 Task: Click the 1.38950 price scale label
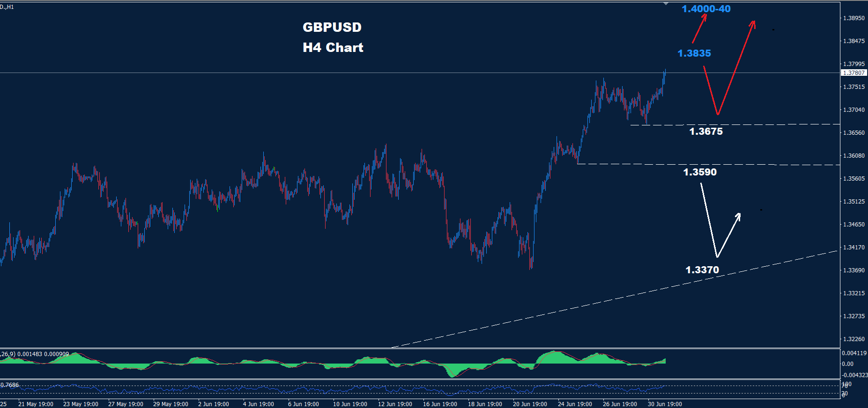(853, 18)
